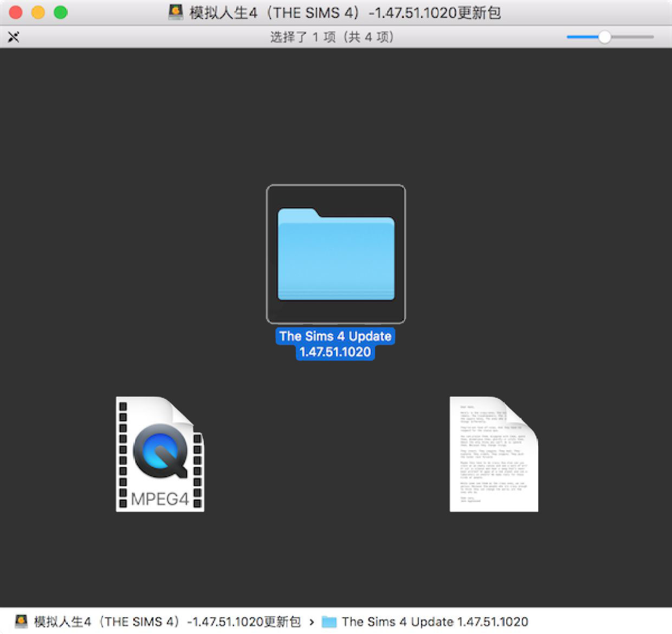
Task: Click the status text '选择了 1 项 (共 4 项)'
Action: (332, 37)
